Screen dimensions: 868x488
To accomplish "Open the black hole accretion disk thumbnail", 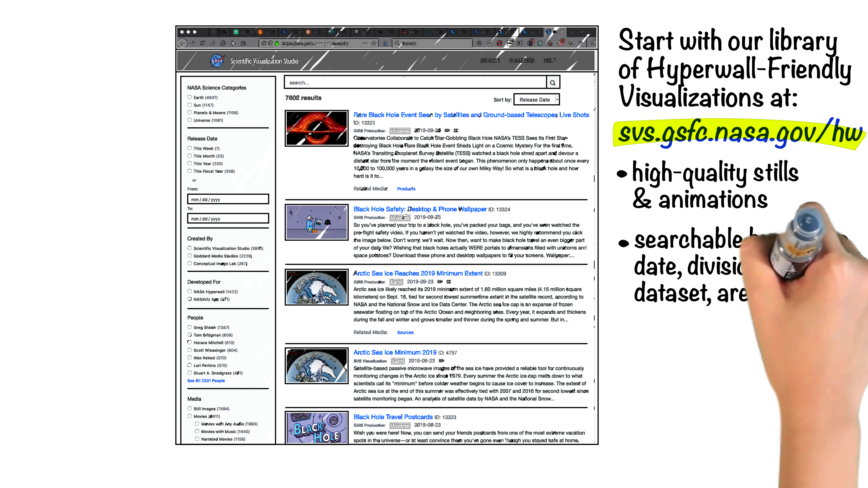I will (316, 128).
